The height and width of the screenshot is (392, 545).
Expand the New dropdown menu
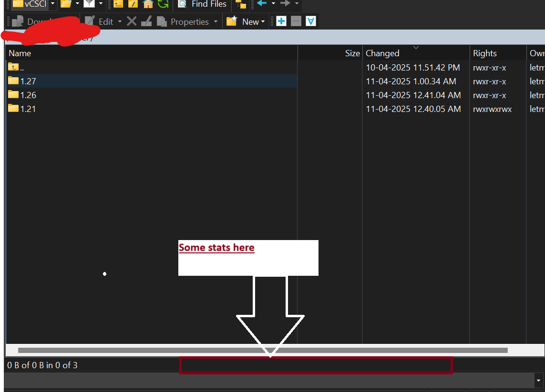[263, 22]
